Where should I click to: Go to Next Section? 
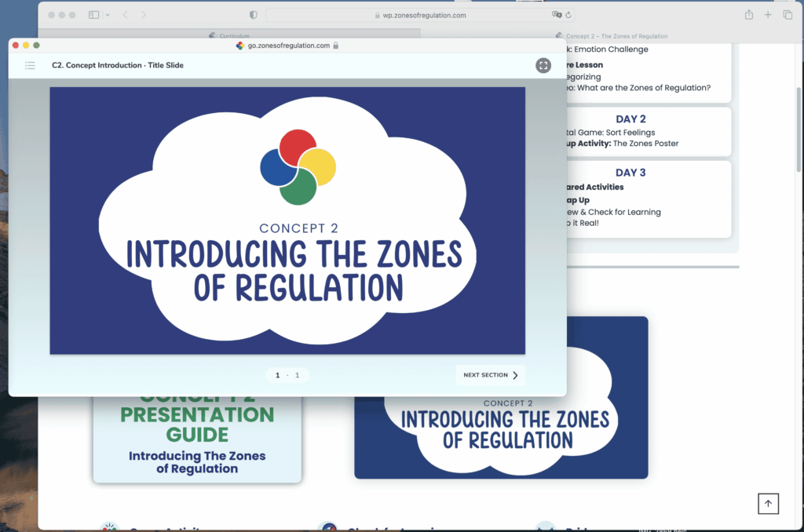pyautogui.click(x=490, y=375)
